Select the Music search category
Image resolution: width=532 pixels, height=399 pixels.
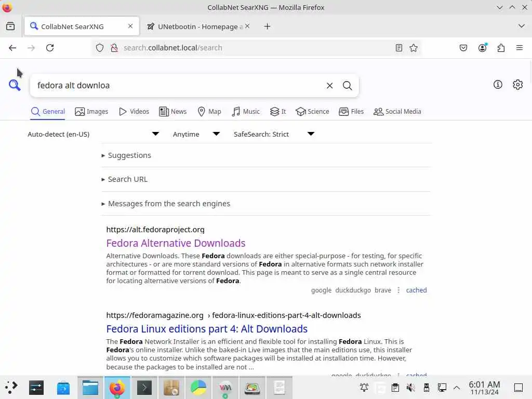[246, 112]
